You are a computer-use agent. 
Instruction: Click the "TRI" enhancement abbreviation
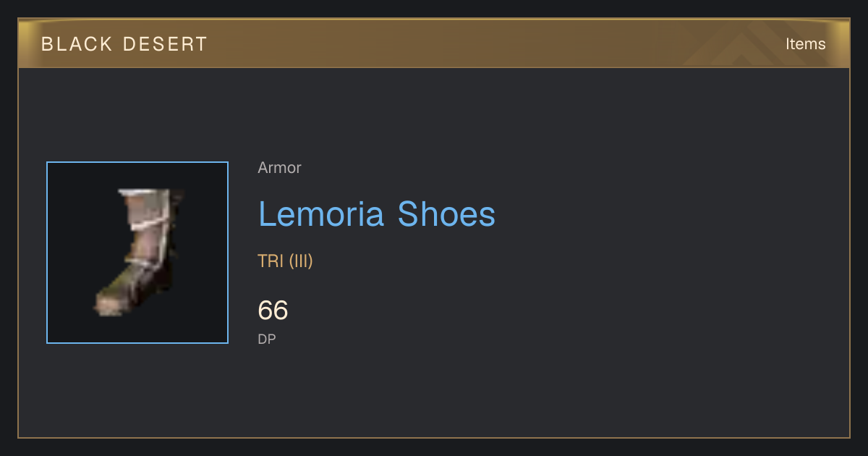pos(271,261)
